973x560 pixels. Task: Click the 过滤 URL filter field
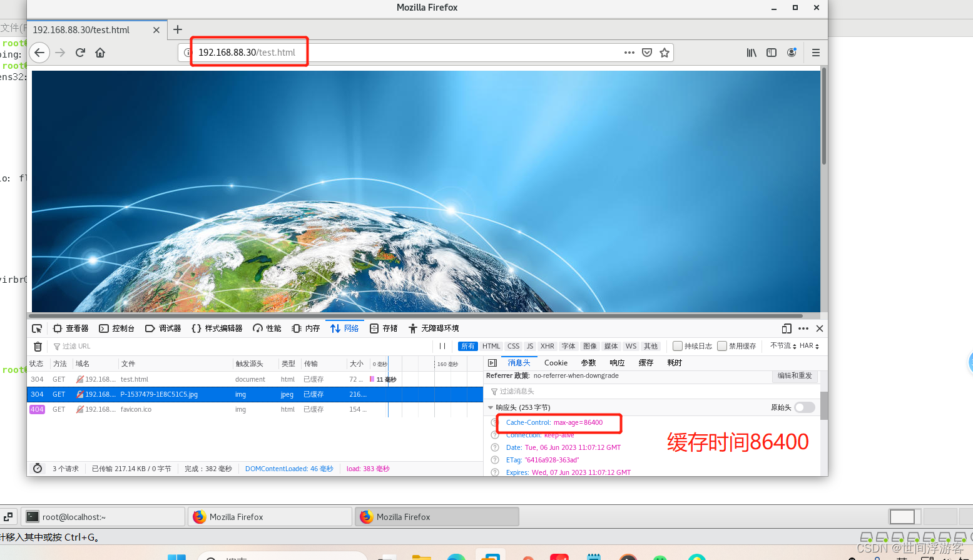click(241, 346)
